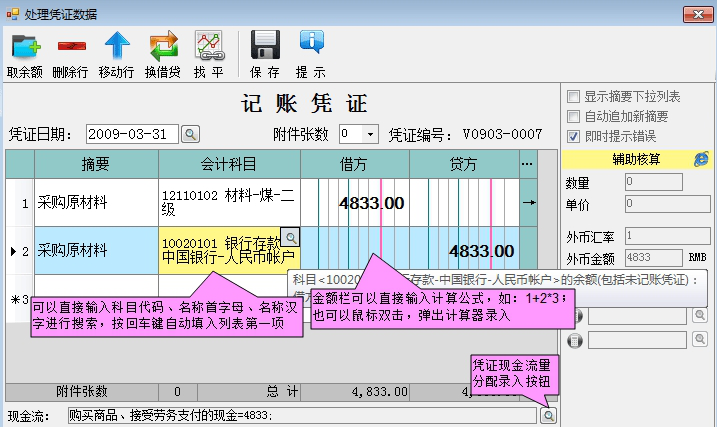Click the 单价 input field
The height and width of the screenshot is (444, 717).
pos(668,203)
